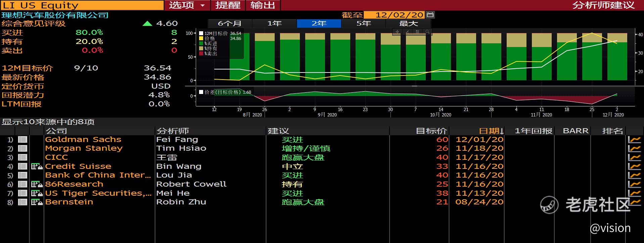The image size is (644, 243).
Task: Click the 回报潜力 value 4.8%
Action: click(x=159, y=95)
